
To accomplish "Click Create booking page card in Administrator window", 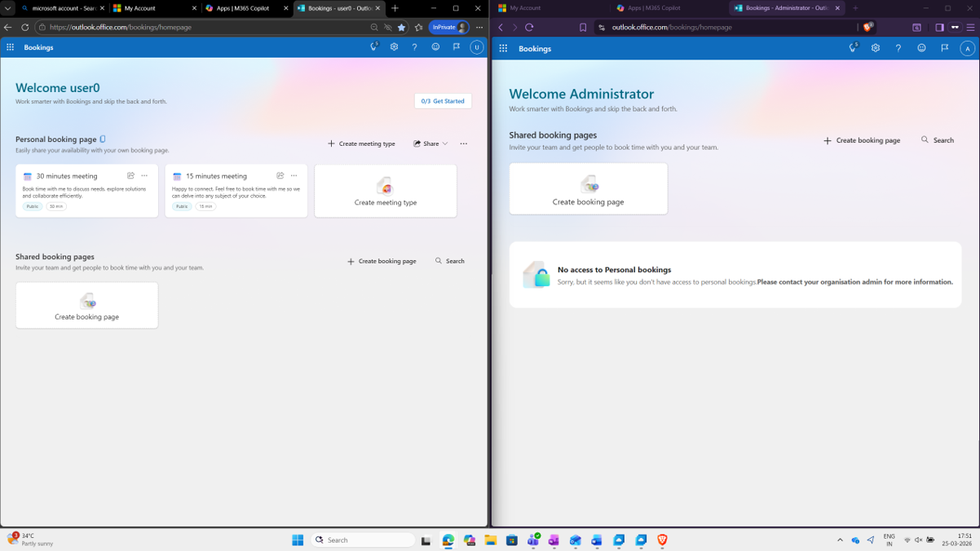I will pyautogui.click(x=588, y=189).
